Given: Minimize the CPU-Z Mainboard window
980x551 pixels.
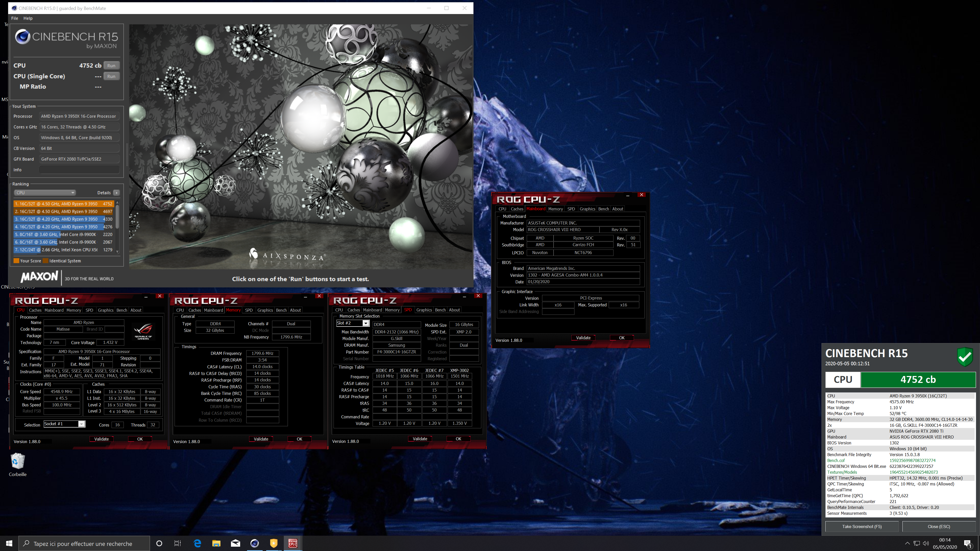Looking at the screenshot, I should [x=628, y=195].
